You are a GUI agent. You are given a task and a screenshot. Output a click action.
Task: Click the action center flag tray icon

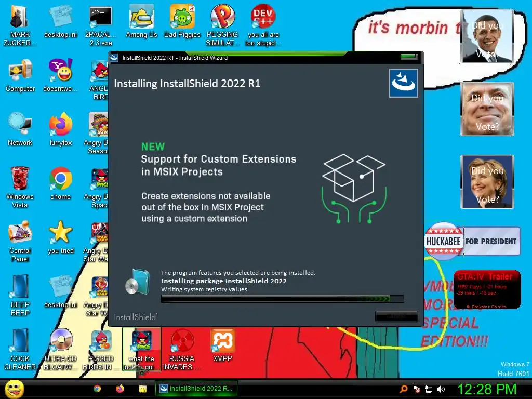(x=416, y=389)
